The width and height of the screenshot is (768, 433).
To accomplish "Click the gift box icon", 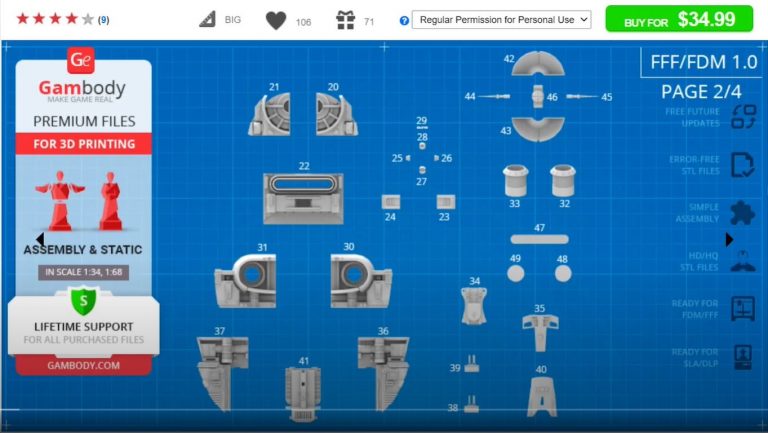I will [x=345, y=20].
